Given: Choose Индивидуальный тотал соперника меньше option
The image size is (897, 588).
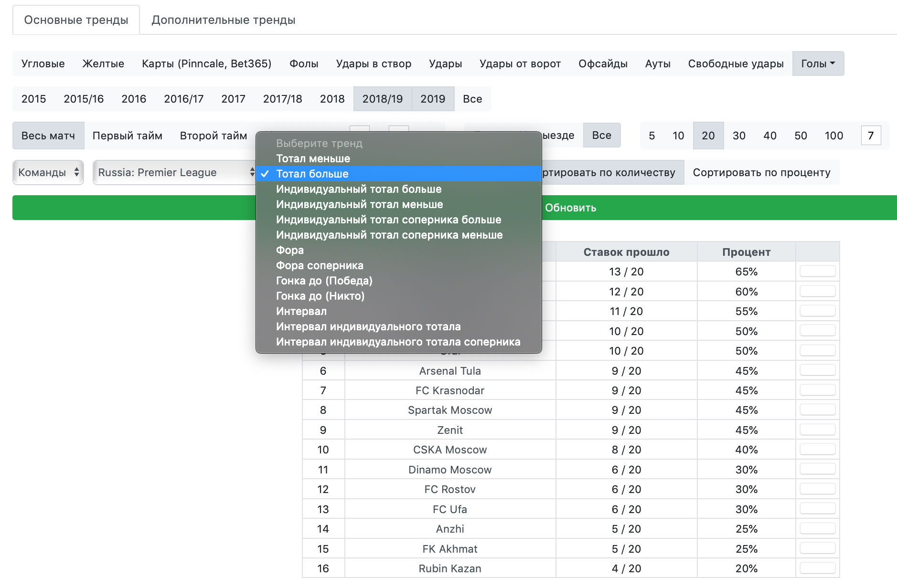Looking at the screenshot, I should point(399,235).
